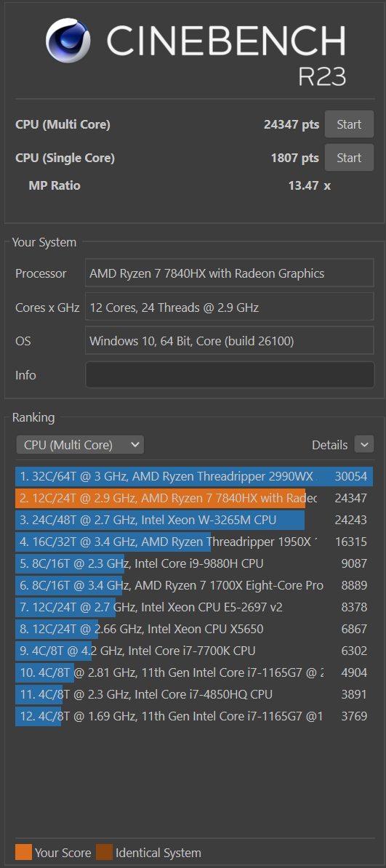This screenshot has height=868, width=386.
Task: Select the orange Ryzen 7 7840HX entry
Action: 194,498
